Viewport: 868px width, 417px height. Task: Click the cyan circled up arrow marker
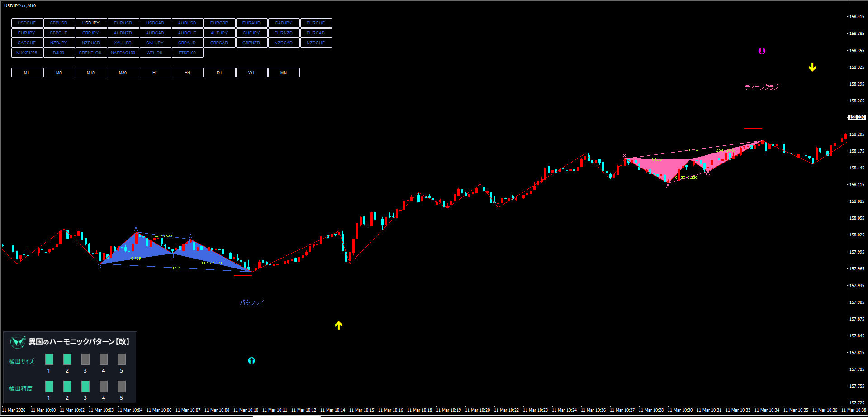[251, 360]
